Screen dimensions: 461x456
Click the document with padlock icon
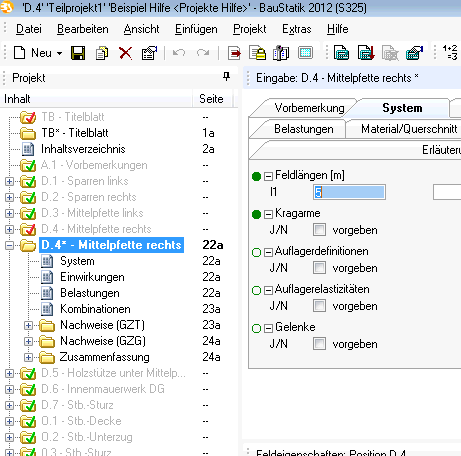pyautogui.click(x=258, y=53)
